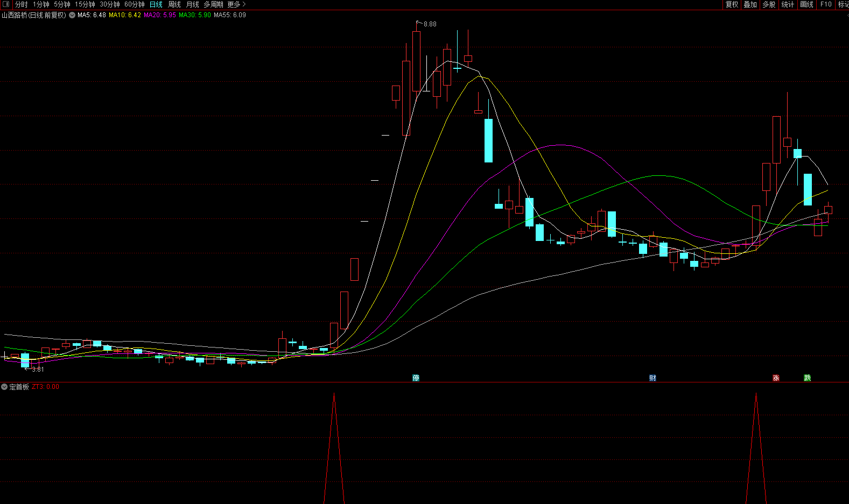849x504 pixels.
Task: Switch to 周线 weekly chart
Action: tap(174, 4)
